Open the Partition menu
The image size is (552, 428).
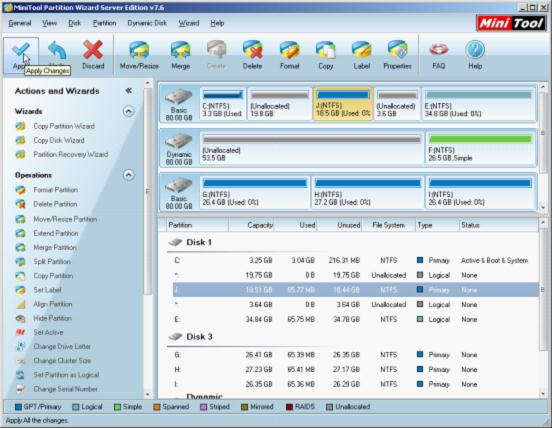(x=104, y=23)
